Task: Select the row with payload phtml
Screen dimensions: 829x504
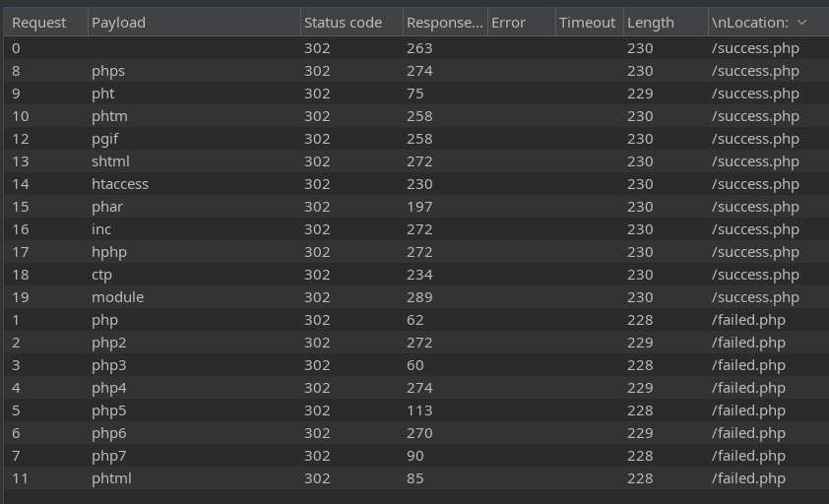Action: pyautogui.click(x=416, y=478)
